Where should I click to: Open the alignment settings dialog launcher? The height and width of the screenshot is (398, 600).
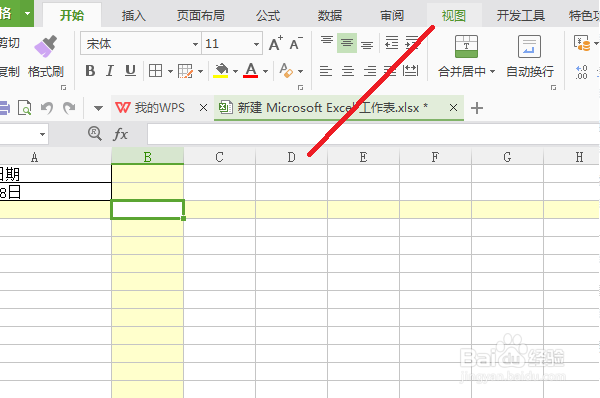tap(553, 88)
